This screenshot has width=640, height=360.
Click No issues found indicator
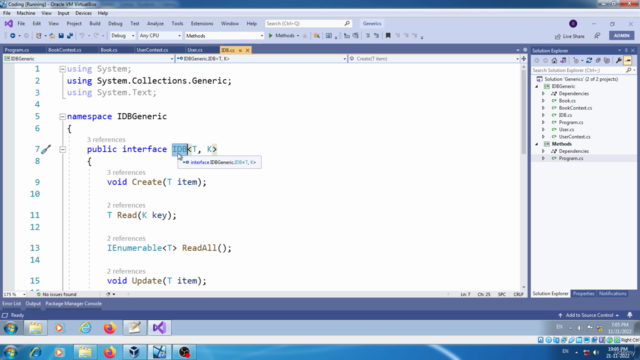point(56,294)
